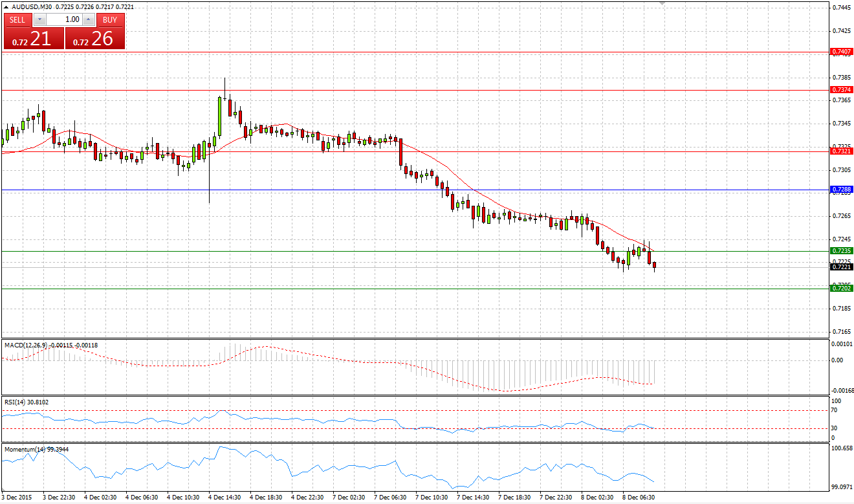
Task: Select the sell price 0.72 21 tile
Action: [34, 39]
